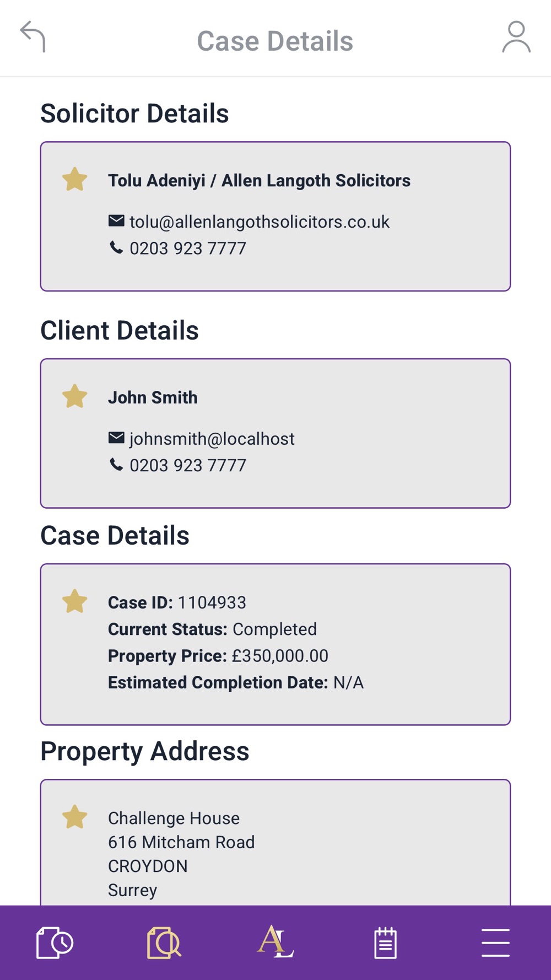Tap the back arrow icon

33,37
